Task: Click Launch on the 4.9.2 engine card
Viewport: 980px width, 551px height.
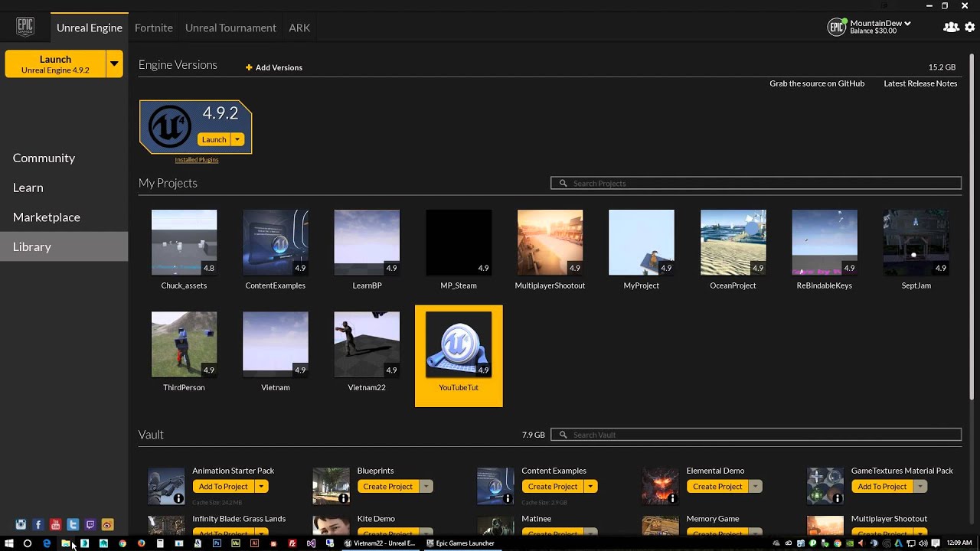Action: point(214,139)
